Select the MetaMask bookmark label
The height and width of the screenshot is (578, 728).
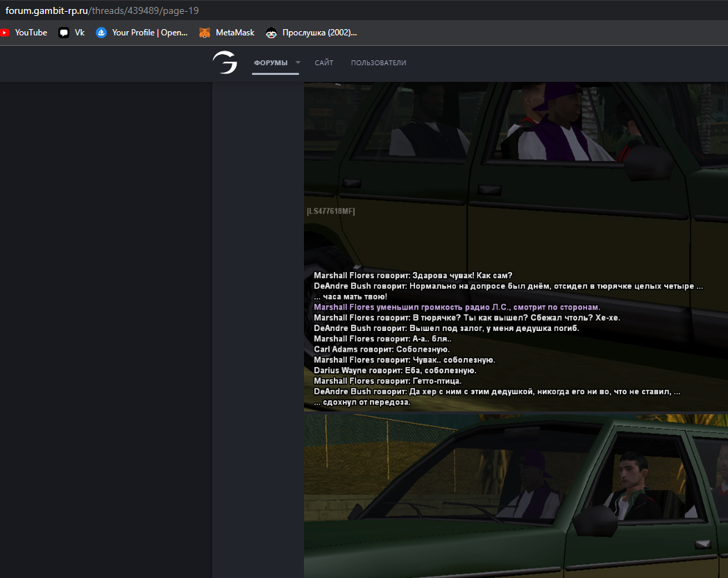pos(235,33)
